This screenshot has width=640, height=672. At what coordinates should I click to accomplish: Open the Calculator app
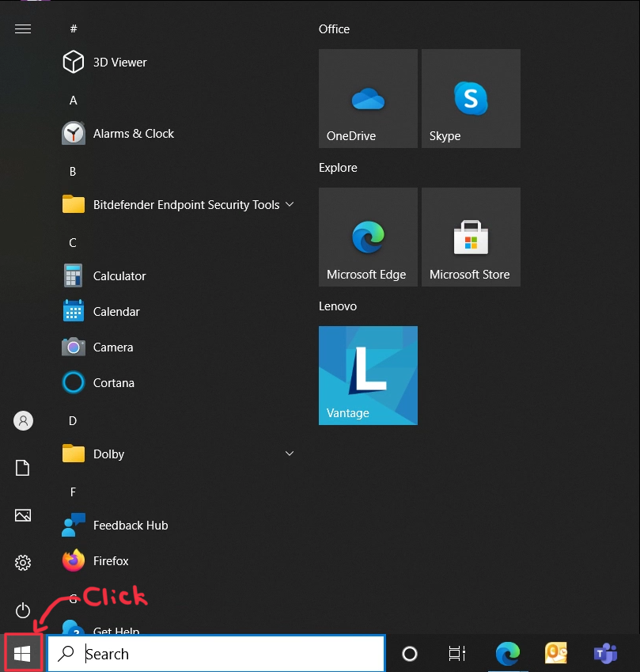tap(104, 275)
